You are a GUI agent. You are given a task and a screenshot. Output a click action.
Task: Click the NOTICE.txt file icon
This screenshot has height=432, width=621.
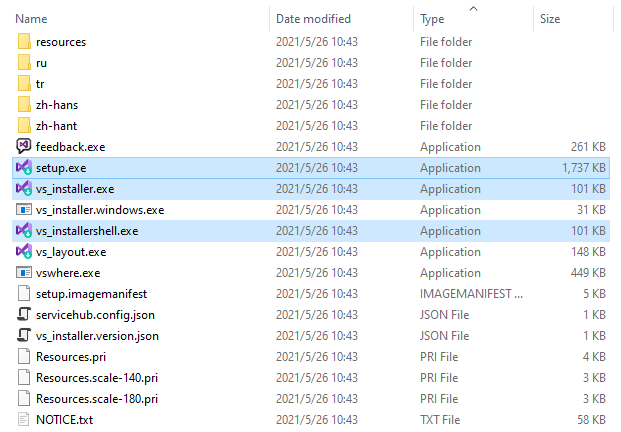click(x=24, y=419)
